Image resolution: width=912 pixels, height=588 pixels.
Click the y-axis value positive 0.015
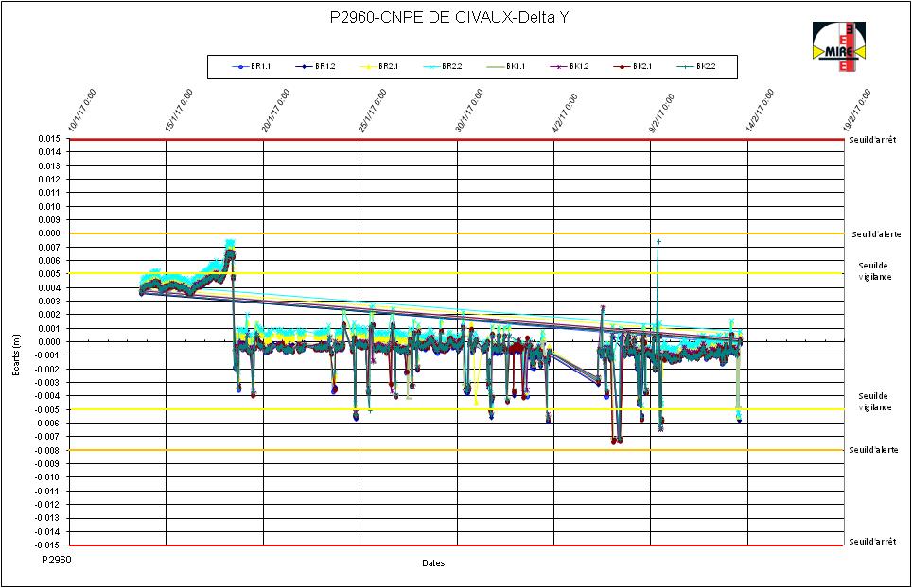click(49, 139)
